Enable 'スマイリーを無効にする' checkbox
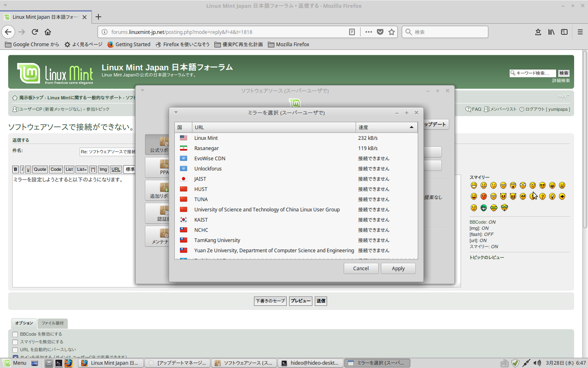This screenshot has height=368, width=588. click(15, 342)
